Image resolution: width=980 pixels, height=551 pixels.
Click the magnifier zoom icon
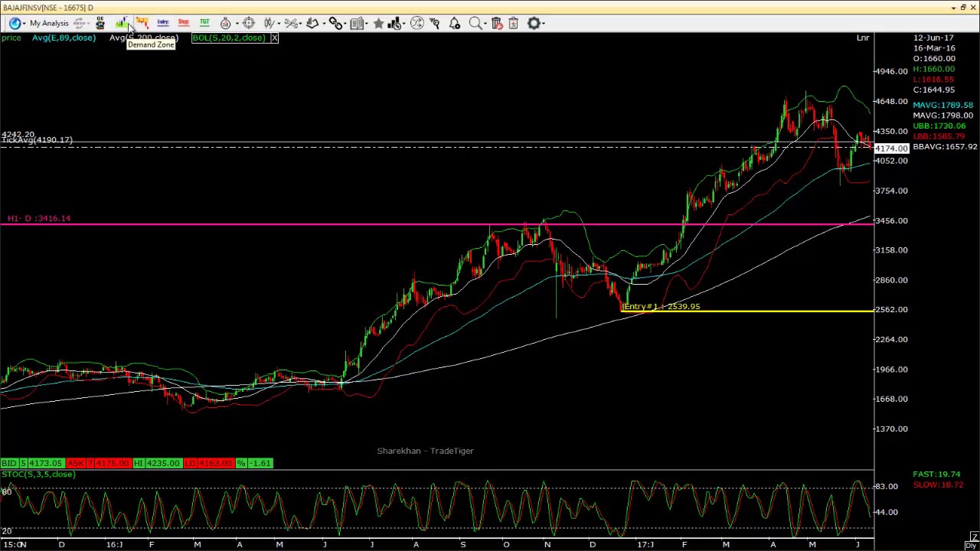475,23
